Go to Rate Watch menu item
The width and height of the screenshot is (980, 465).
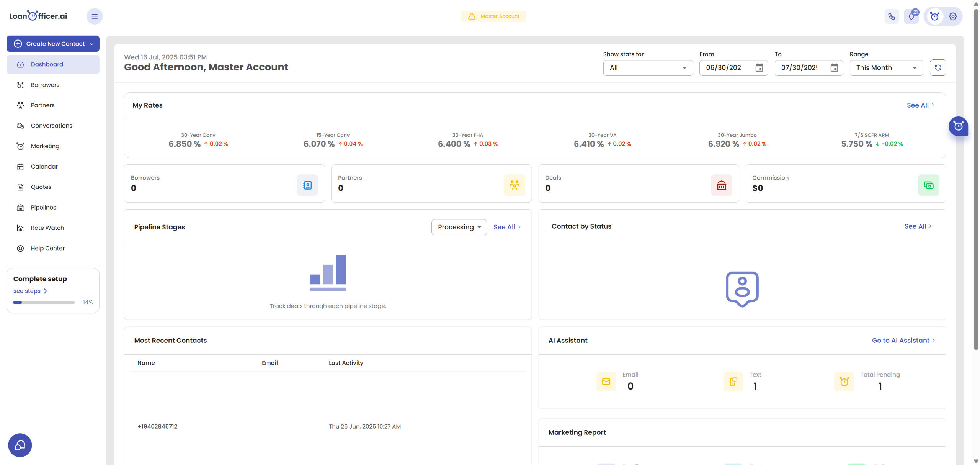pos(47,228)
